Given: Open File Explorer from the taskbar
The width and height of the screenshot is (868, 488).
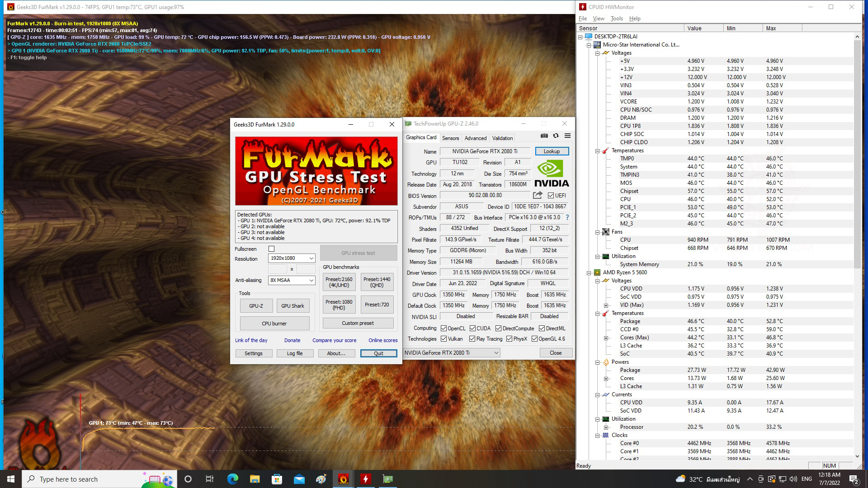Looking at the screenshot, I should 255,479.
